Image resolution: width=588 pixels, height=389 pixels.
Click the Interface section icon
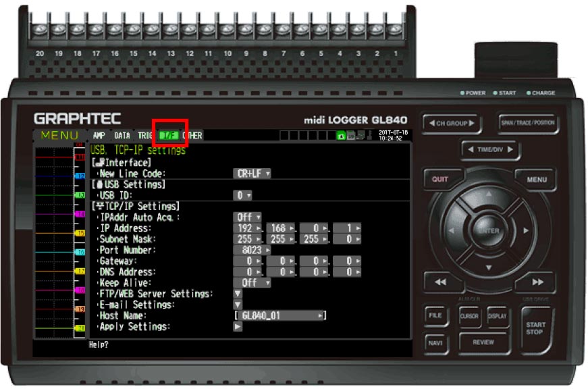tap(100, 163)
